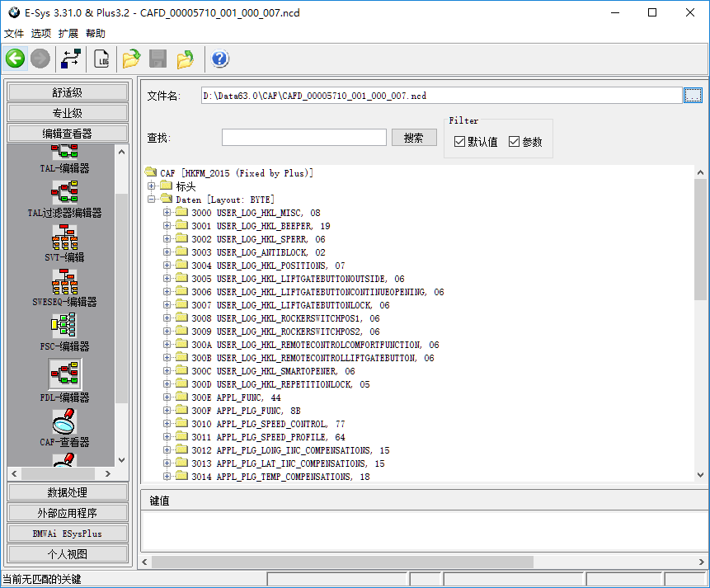Expand node 300C USER_LOG_HKL_SMARTOPENER
710x588 pixels.
[x=167, y=370]
